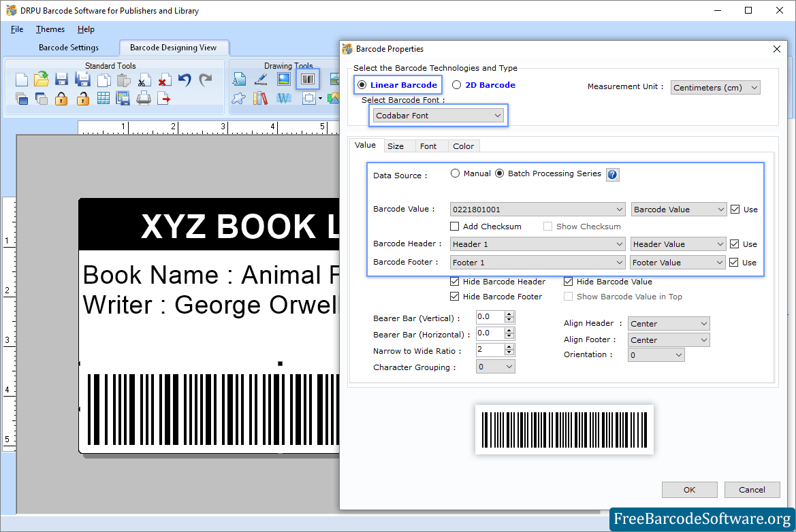796x532 pixels.
Task: Click the open padlock Unlock icon
Action: click(82, 99)
